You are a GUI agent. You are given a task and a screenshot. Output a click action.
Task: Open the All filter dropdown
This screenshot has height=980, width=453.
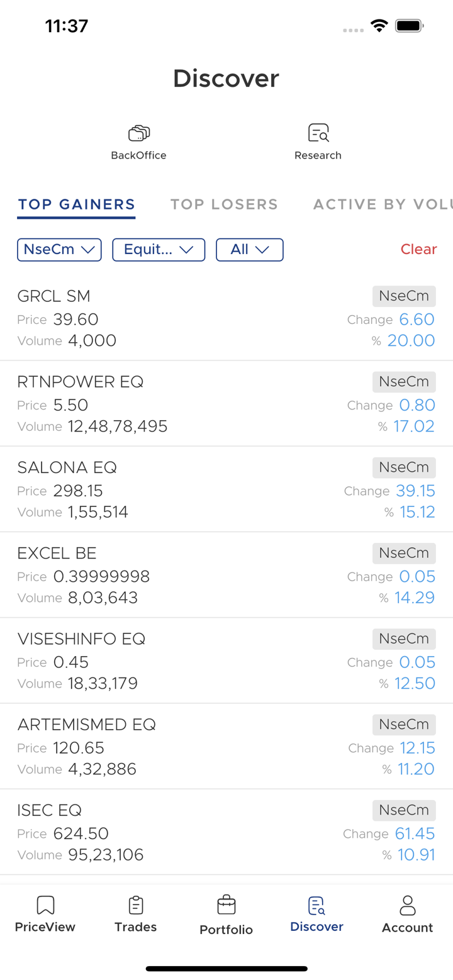point(249,250)
